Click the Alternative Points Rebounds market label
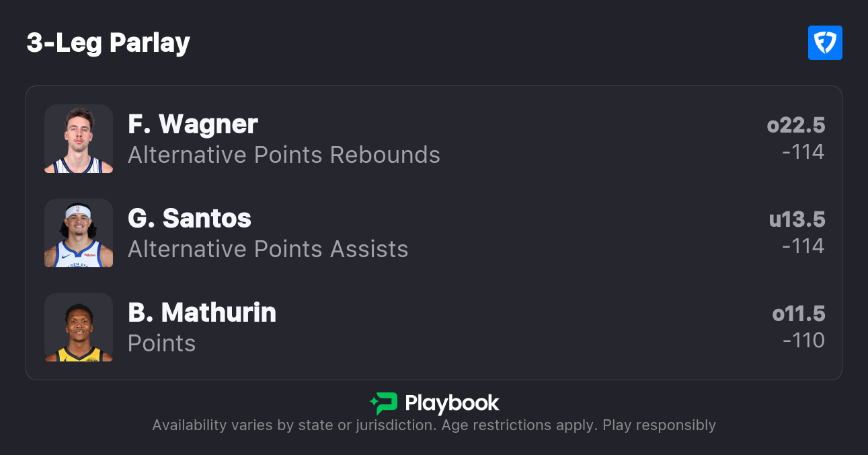Image resolution: width=868 pixels, height=455 pixels. click(x=284, y=155)
